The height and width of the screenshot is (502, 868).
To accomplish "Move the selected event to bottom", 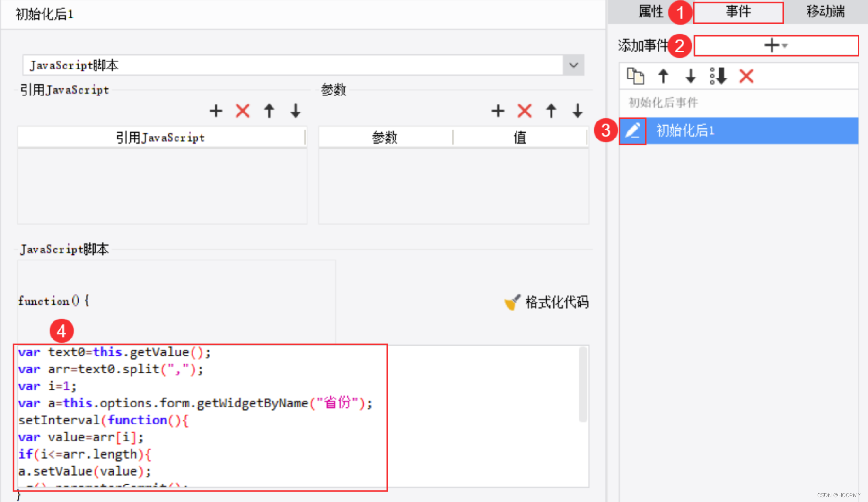I will (718, 76).
